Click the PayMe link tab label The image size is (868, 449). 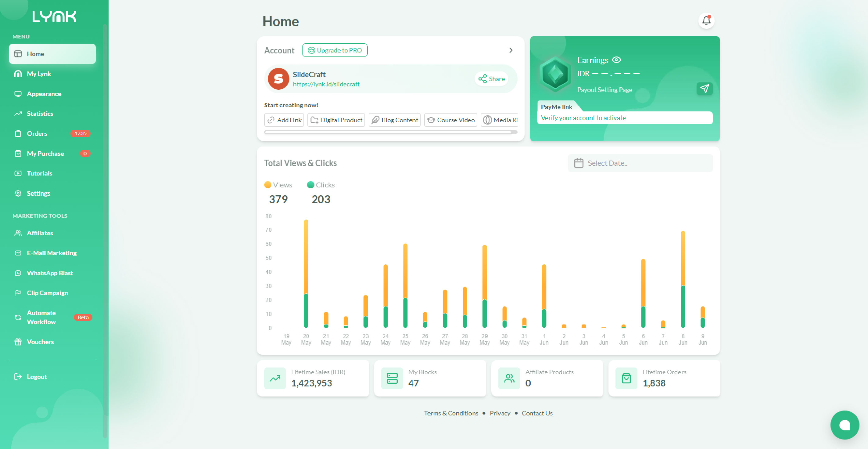point(556,107)
